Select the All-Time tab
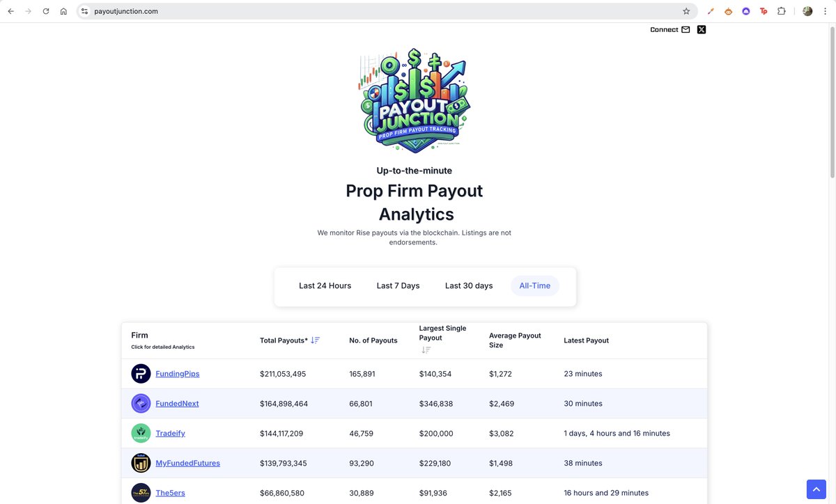 pos(535,286)
